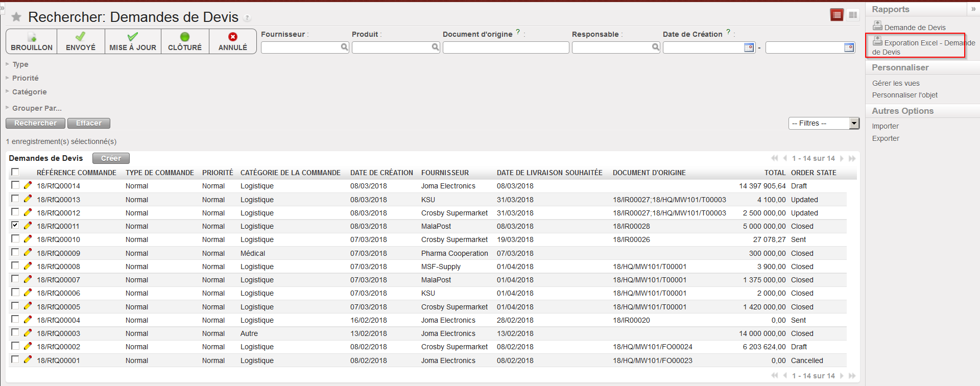Click the Annulé red cancel filter icon
This screenshot has height=386, width=980.
tap(233, 37)
